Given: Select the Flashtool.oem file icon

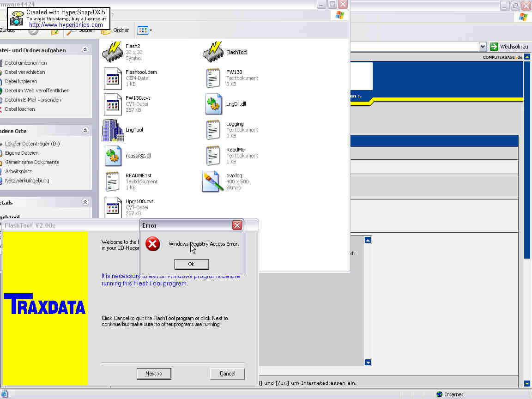Looking at the screenshot, I should point(113,78).
